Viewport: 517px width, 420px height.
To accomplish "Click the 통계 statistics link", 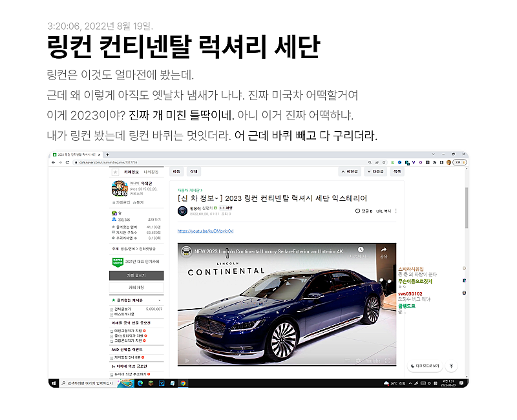I will pos(139,202).
